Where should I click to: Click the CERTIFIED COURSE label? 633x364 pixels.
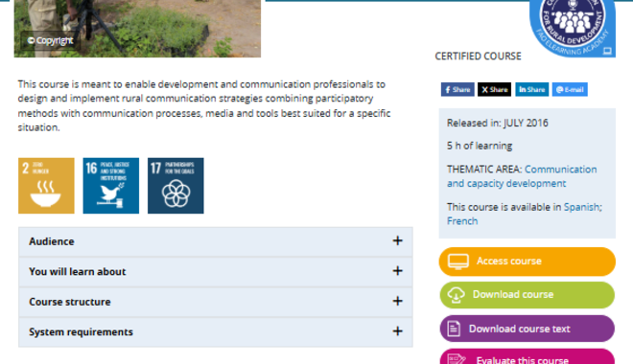pos(478,56)
